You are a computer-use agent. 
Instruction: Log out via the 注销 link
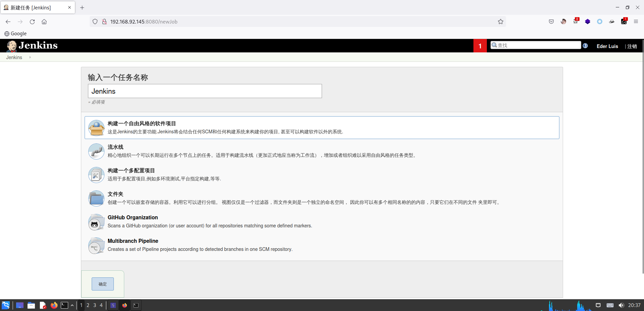(632, 46)
